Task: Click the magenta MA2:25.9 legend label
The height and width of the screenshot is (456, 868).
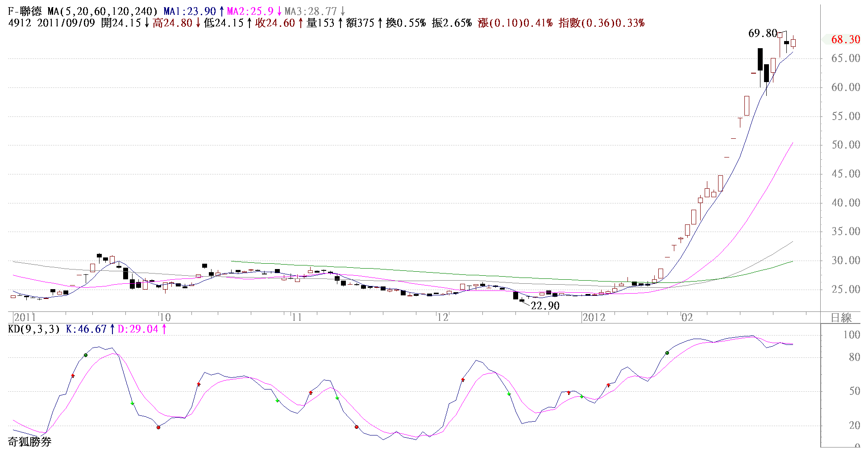Action: 250,12
